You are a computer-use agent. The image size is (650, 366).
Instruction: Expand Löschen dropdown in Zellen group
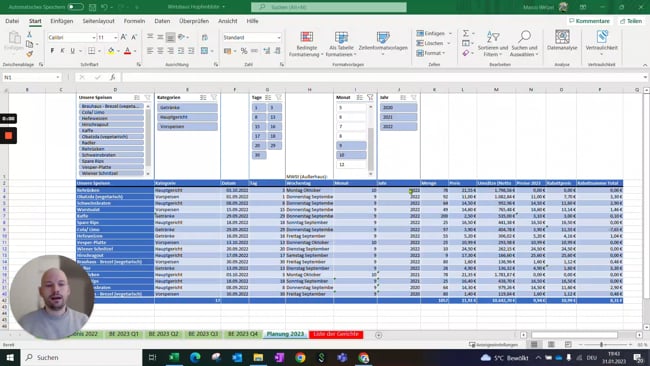coord(449,43)
